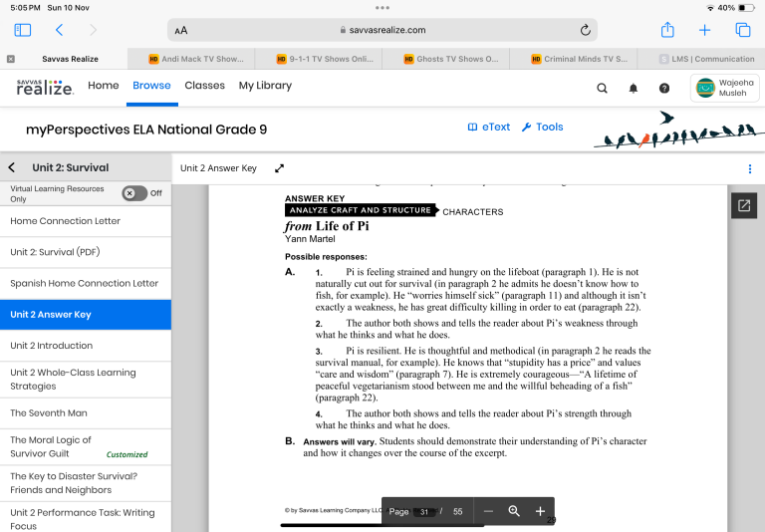Zoom out with the minus icon
This screenshot has height=532, width=765.
tap(488, 511)
